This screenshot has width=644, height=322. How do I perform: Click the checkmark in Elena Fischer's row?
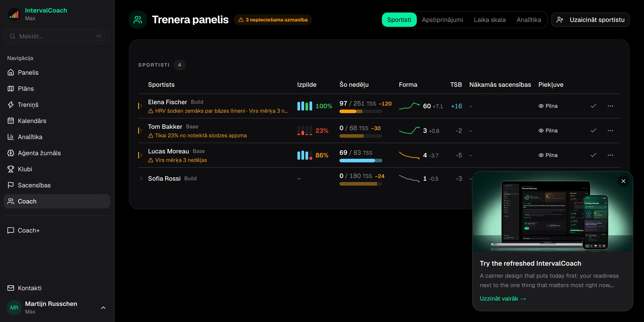click(593, 106)
